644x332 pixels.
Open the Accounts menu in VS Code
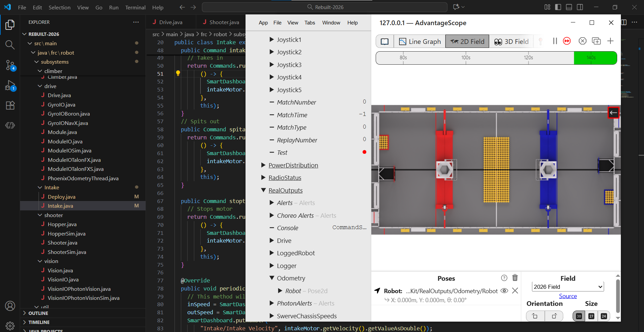point(10,306)
